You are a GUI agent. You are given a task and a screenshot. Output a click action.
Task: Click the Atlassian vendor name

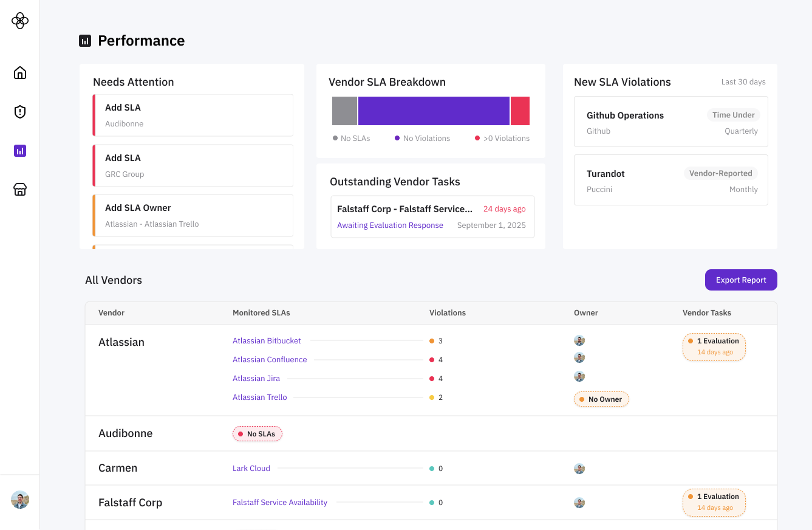point(121,342)
